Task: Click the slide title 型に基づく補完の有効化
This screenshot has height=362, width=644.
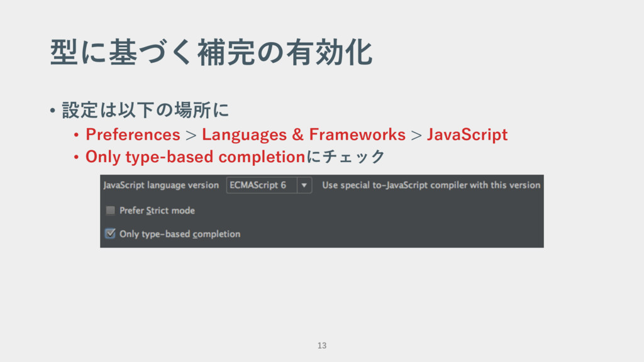Action: [211, 52]
